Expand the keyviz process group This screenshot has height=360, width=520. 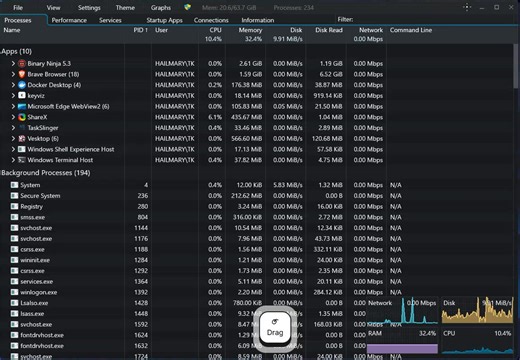tap(13, 95)
